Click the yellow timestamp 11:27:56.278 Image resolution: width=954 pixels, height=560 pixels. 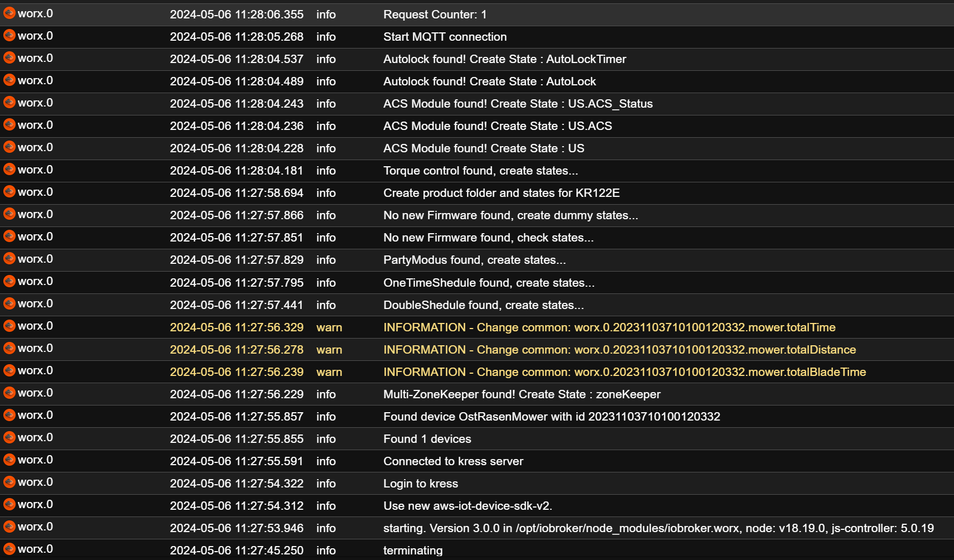[237, 350]
